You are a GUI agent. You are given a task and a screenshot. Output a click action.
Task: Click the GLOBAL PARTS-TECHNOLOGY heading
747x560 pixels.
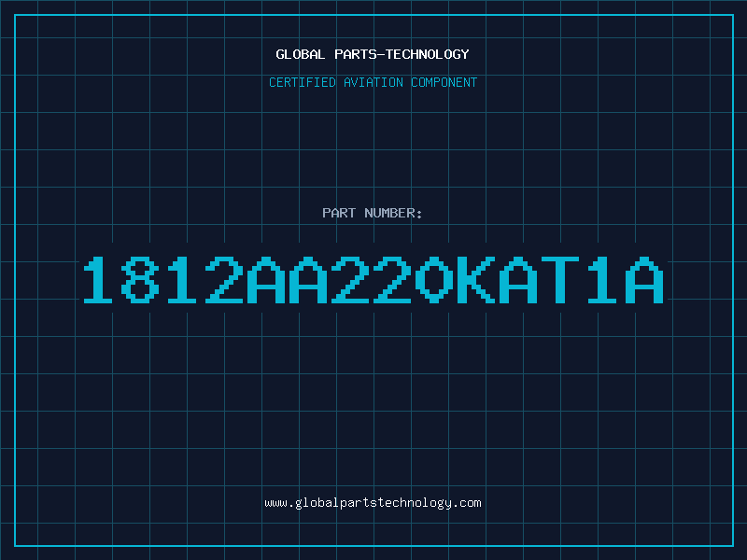(x=373, y=54)
